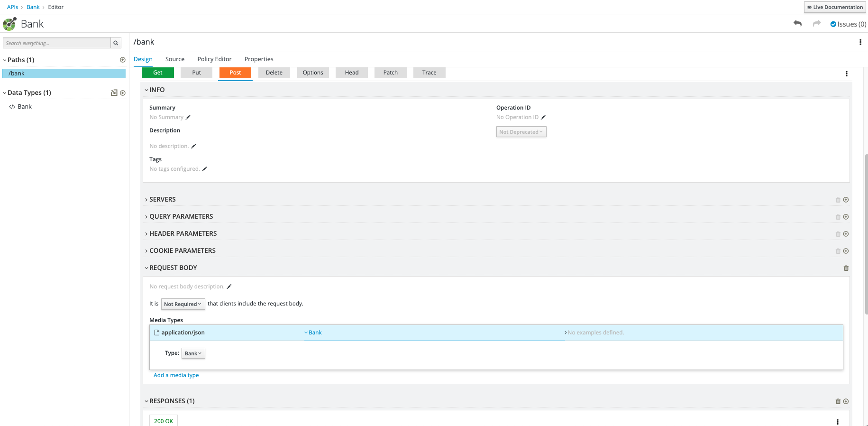
Task: Delete the request body trash icon
Action: pyautogui.click(x=846, y=268)
